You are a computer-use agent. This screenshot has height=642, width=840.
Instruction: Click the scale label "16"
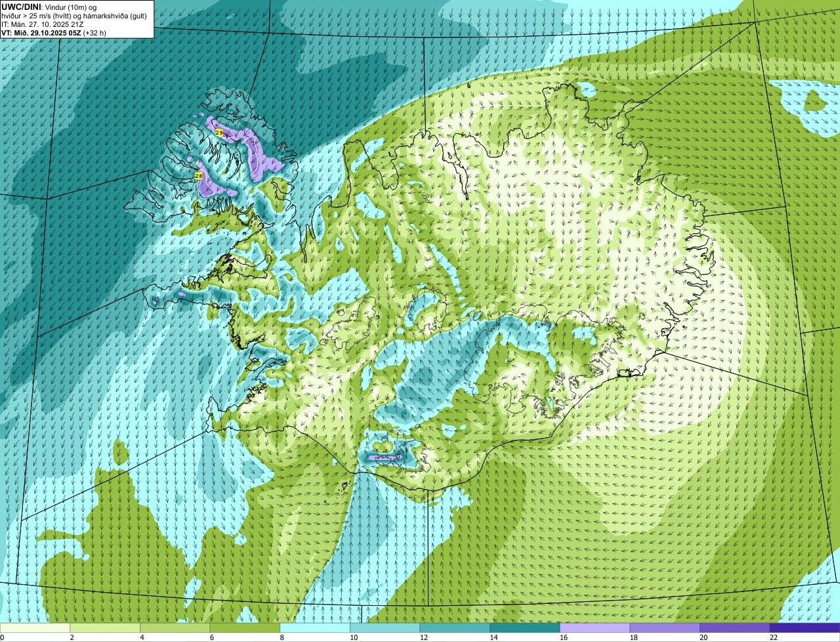564,637
